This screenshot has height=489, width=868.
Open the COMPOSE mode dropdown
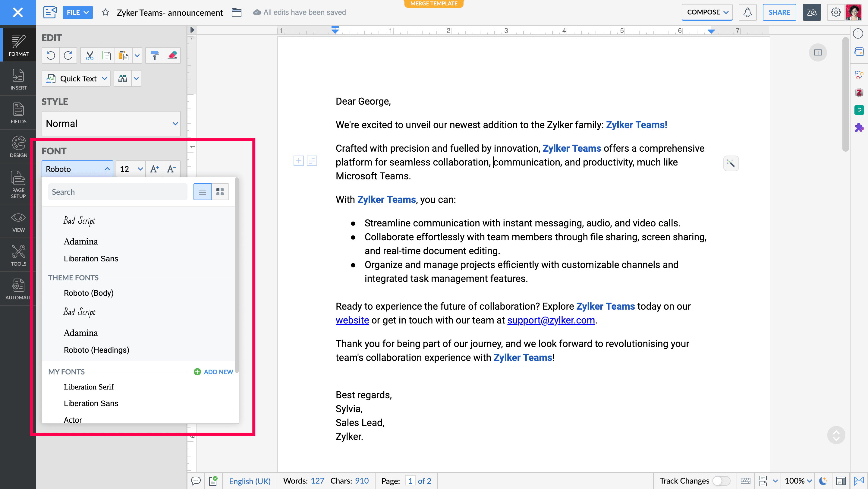[x=707, y=12]
